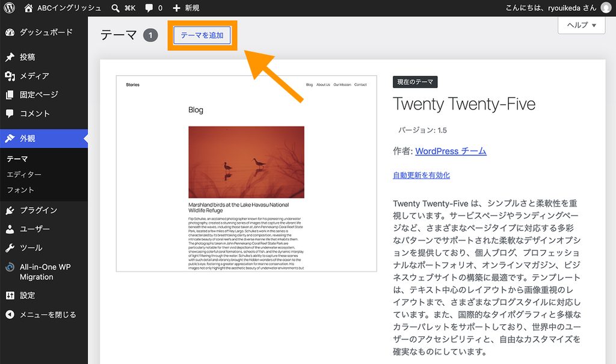Viewport: 616px width, 364px height.
Task: Select 外観 menu item
Action: (44, 138)
